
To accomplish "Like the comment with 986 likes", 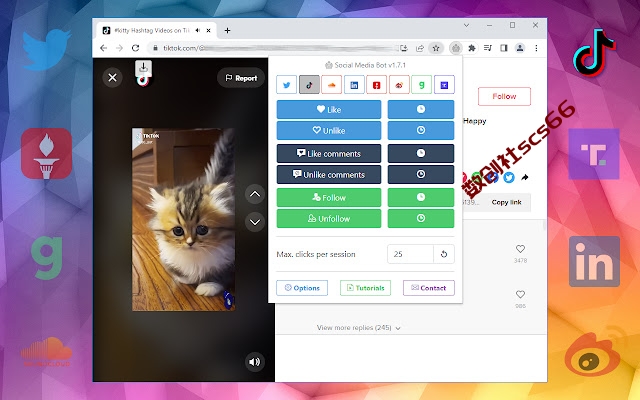I will click(x=520, y=294).
